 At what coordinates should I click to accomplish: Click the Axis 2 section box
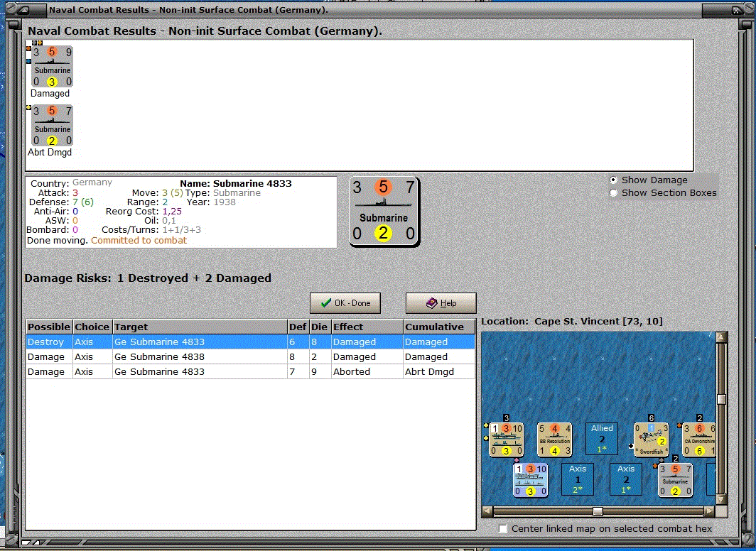626,479
